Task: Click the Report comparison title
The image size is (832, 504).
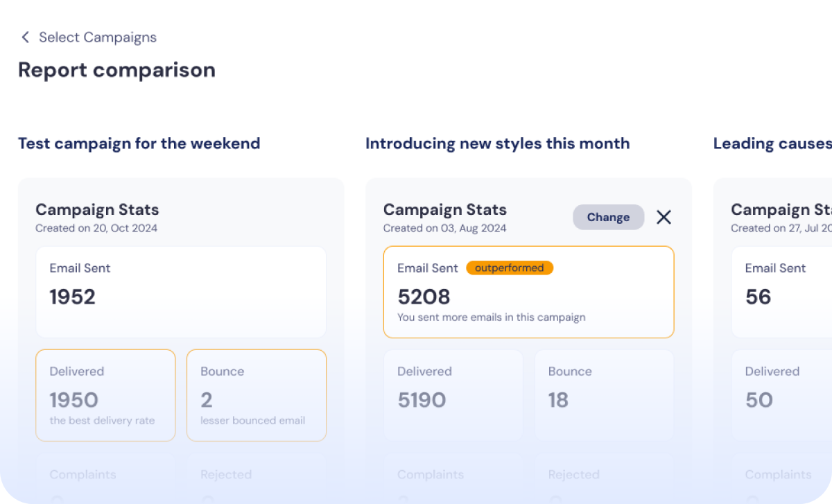Action: point(116,70)
